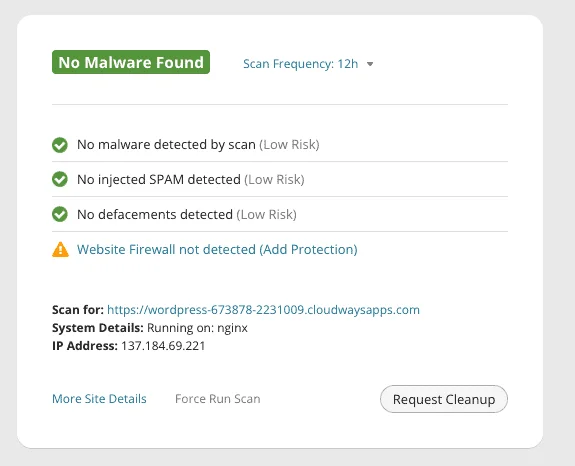The width and height of the screenshot is (575, 466).
Task: Click green checkmark beside No malware detected
Action: (x=60, y=145)
